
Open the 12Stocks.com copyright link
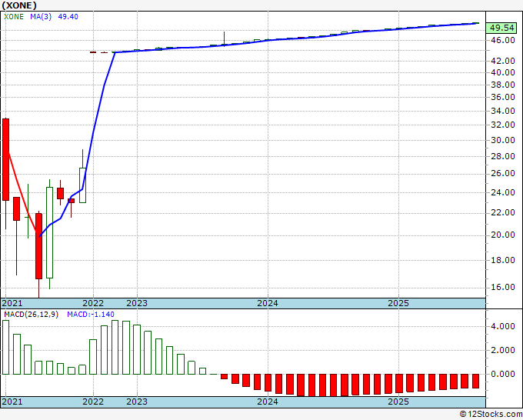pos(491,414)
